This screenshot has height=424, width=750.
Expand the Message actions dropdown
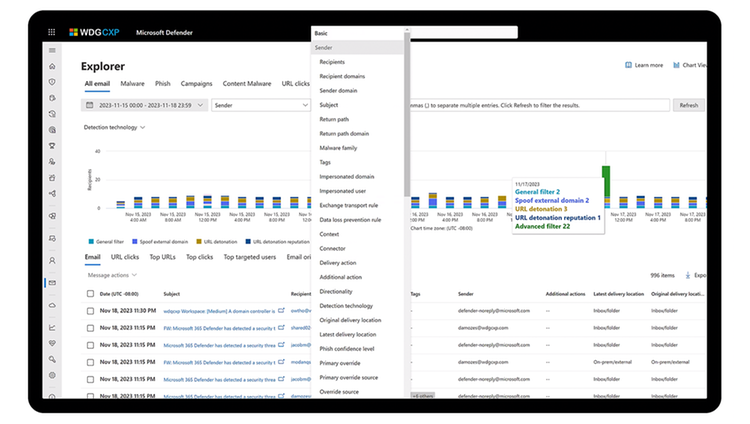(112, 275)
